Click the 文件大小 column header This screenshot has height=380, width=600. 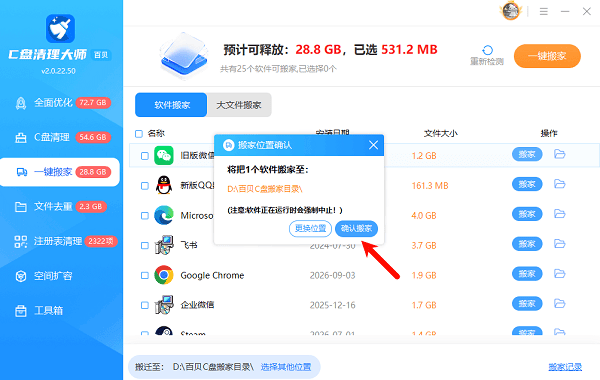[440, 134]
